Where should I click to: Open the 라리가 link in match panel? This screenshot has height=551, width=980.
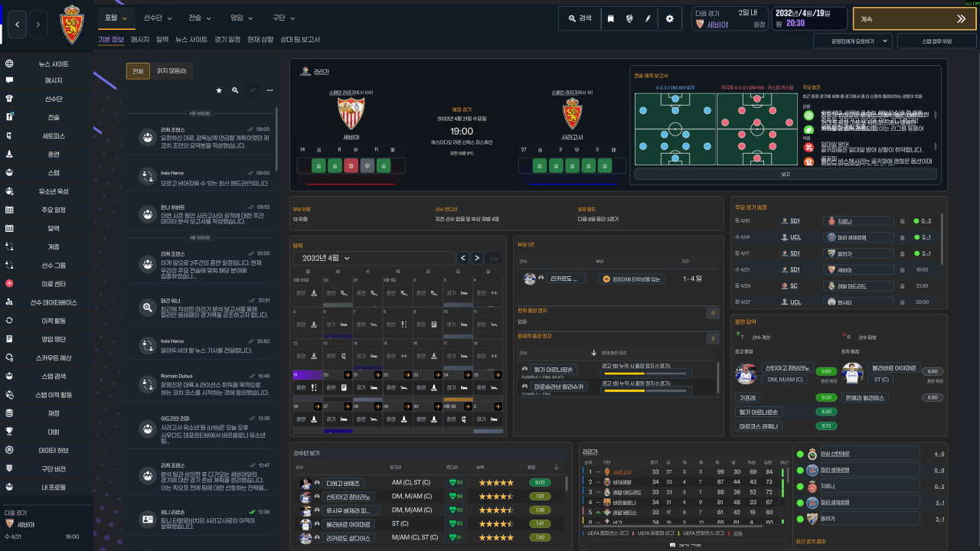click(x=321, y=72)
